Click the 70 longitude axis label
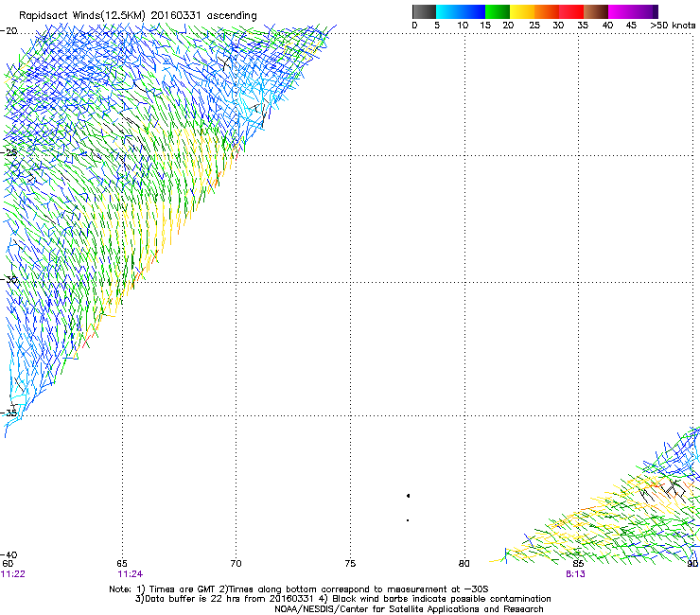Screen dimensions: 700x615 point(236,564)
